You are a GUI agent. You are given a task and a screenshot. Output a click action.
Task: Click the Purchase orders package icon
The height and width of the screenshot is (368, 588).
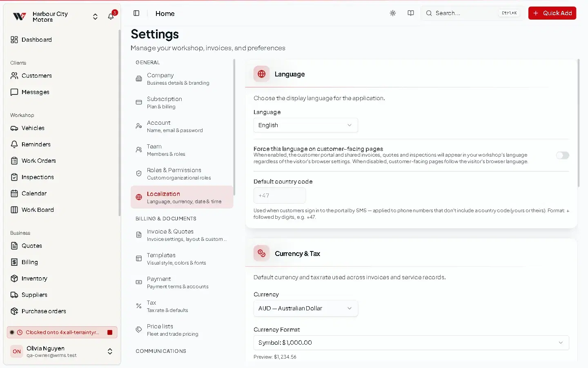click(x=14, y=311)
